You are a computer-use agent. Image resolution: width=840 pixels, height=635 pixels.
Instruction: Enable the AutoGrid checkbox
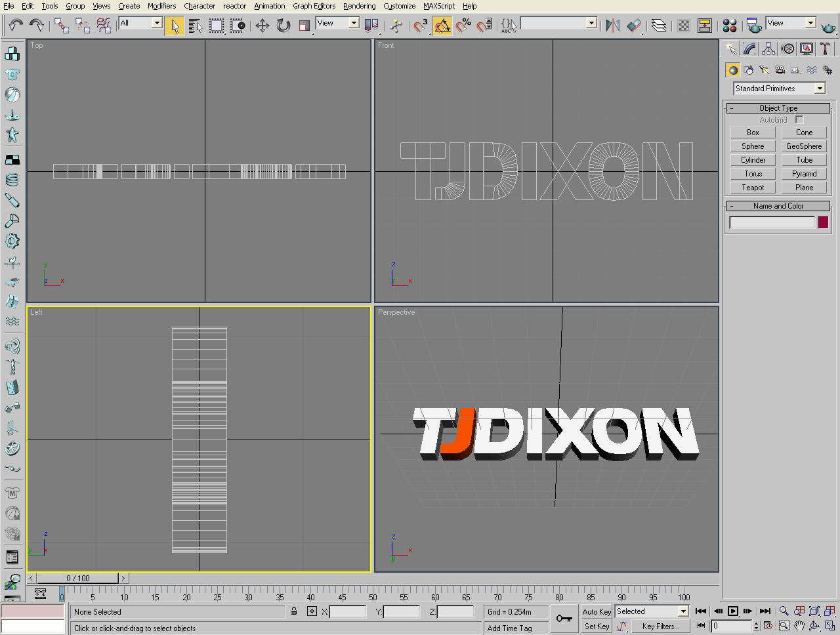point(799,119)
